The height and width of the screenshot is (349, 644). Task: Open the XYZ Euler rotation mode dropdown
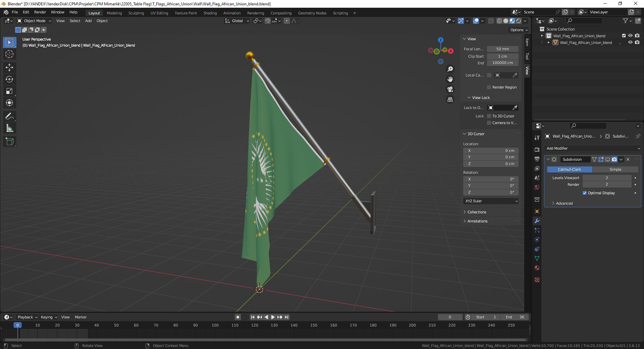[x=491, y=201]
